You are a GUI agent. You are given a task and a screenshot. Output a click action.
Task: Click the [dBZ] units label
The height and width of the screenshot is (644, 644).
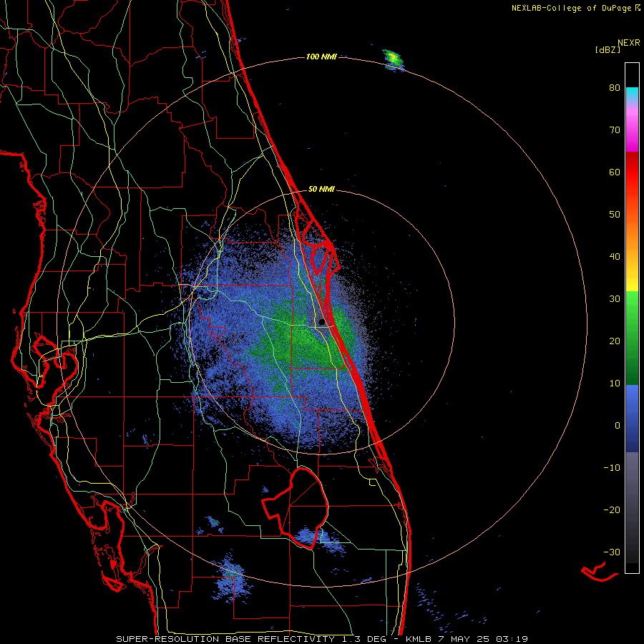608,49
